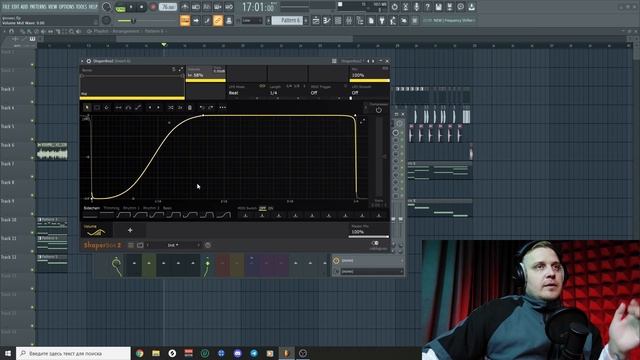The height and width of the screenshot is (360, 640).
Task: Open the Mixer view icon in toolbar
Action: coord(349,20)
